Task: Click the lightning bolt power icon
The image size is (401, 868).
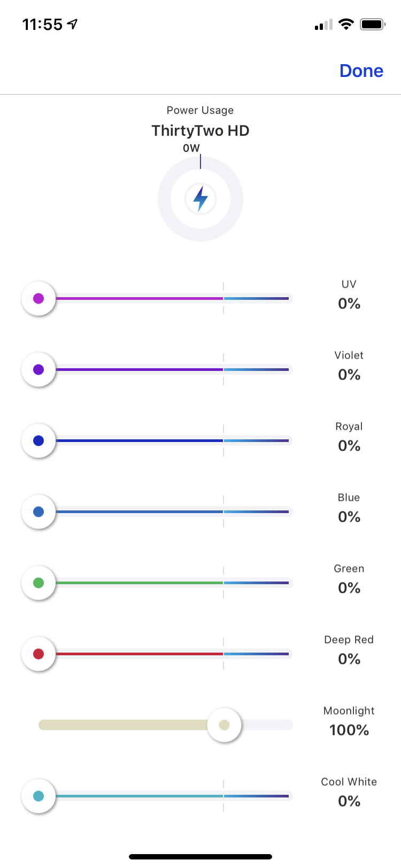Action: point(200,199)
